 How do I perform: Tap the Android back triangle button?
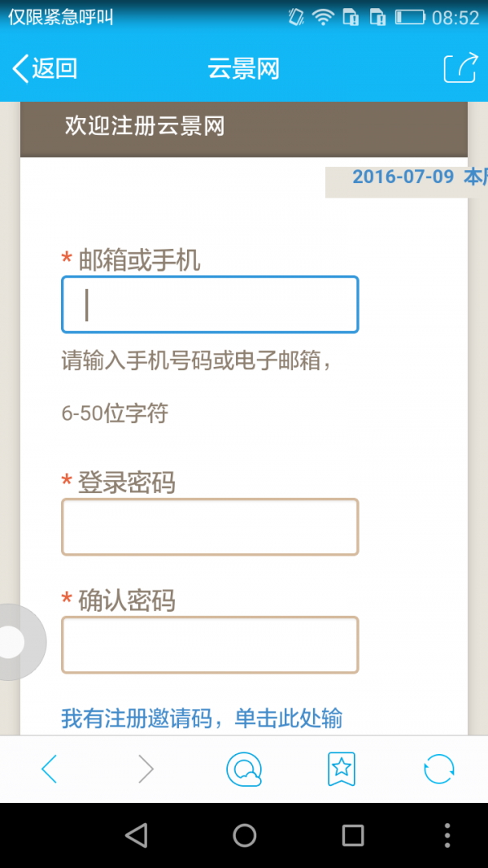(x=137, y=835)
